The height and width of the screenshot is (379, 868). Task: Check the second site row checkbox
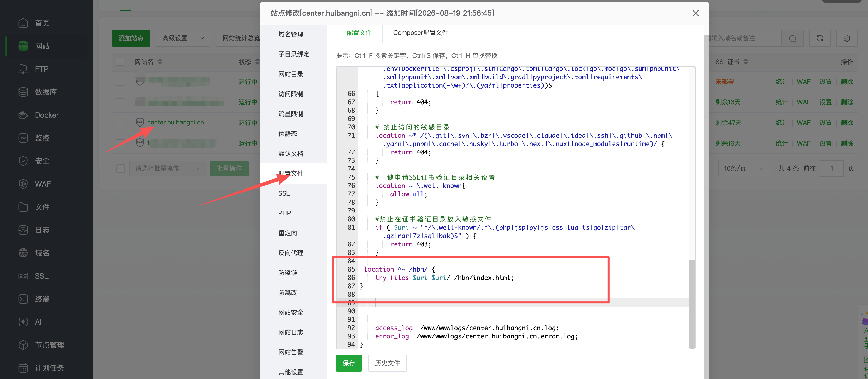[120, 102]
